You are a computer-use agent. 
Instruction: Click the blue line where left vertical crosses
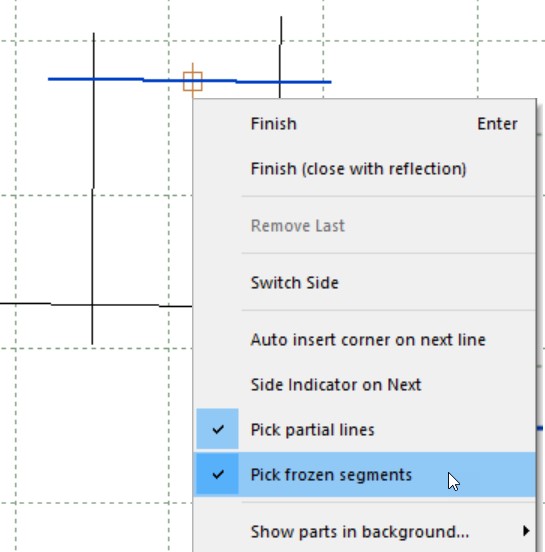(x=94, y=79)
